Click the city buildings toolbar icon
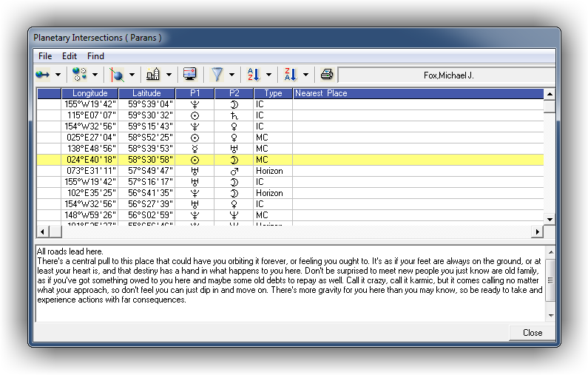Screen dimensions: 588x375 (153, 74)
